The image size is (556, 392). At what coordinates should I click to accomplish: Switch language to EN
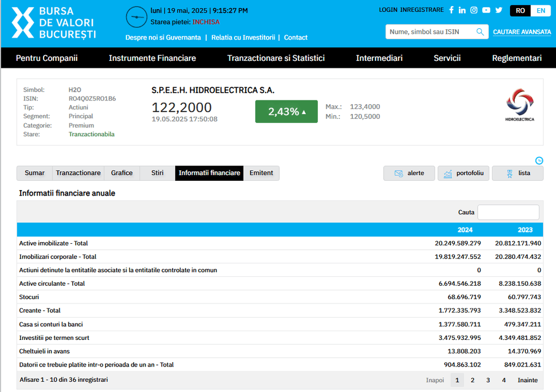tap(541, 10)
